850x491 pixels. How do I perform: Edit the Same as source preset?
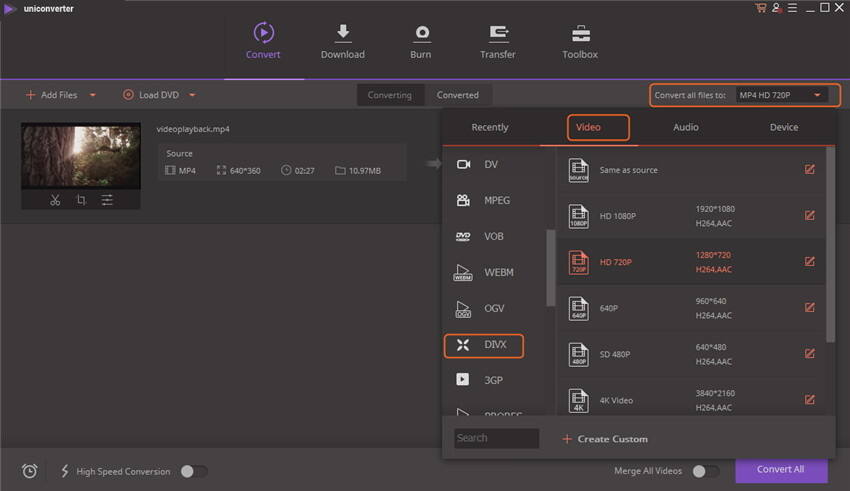(809, 170)
